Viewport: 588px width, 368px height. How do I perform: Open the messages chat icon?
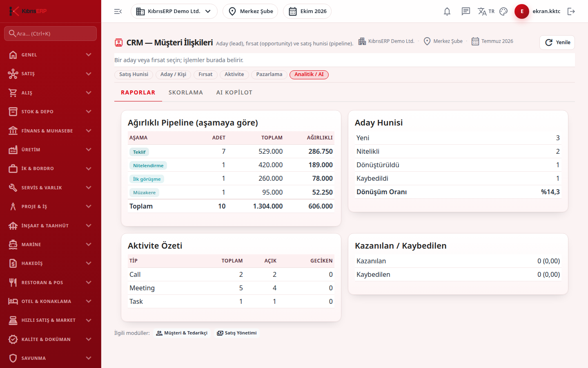tap(466, 11)
